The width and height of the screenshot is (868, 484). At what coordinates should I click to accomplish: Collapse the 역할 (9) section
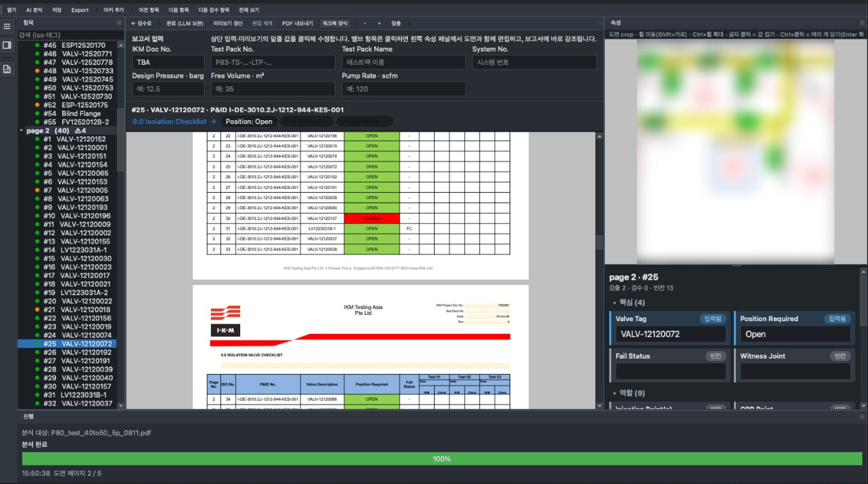[x=614, y=394]
